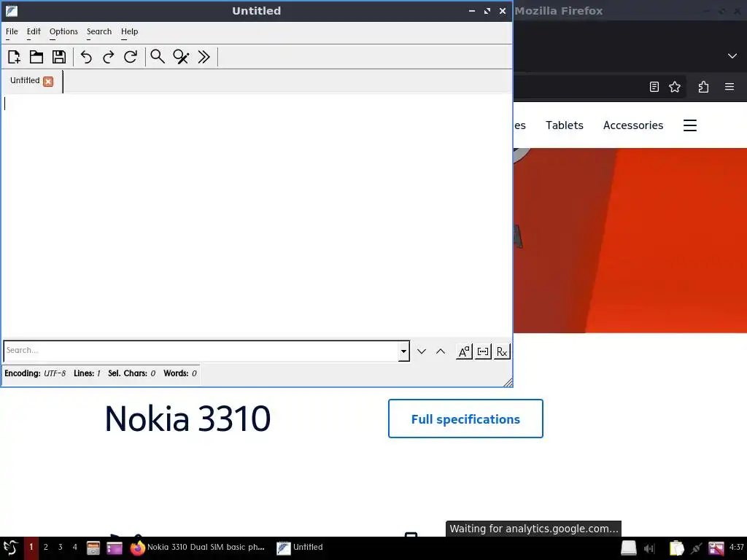Focus the Search input field

[x=201, y=351]
